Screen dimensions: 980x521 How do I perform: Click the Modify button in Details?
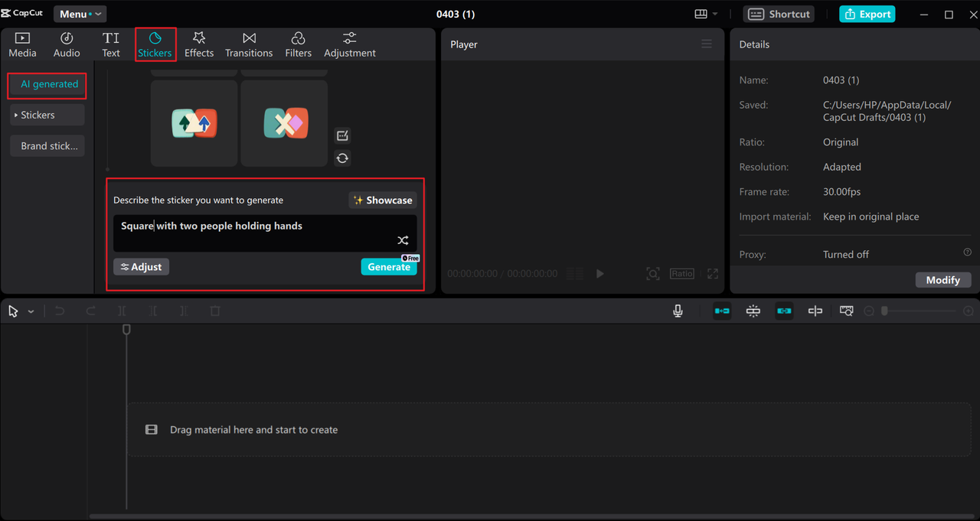tap(943, 280)
